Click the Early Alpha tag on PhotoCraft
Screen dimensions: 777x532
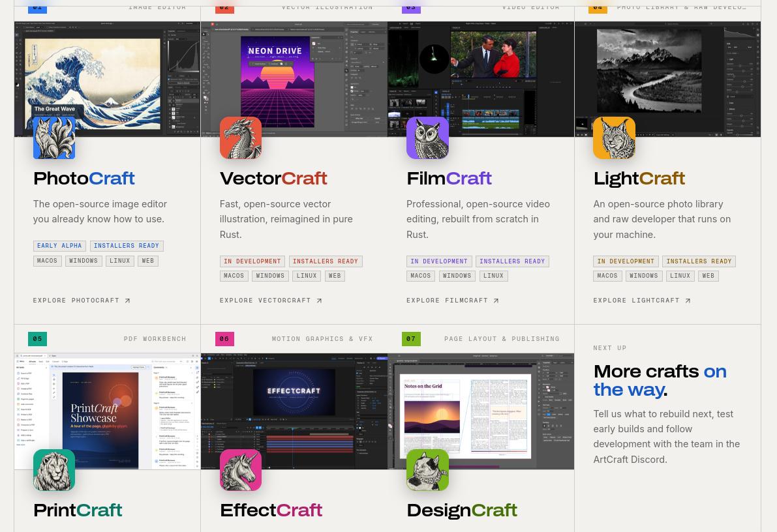59,246
